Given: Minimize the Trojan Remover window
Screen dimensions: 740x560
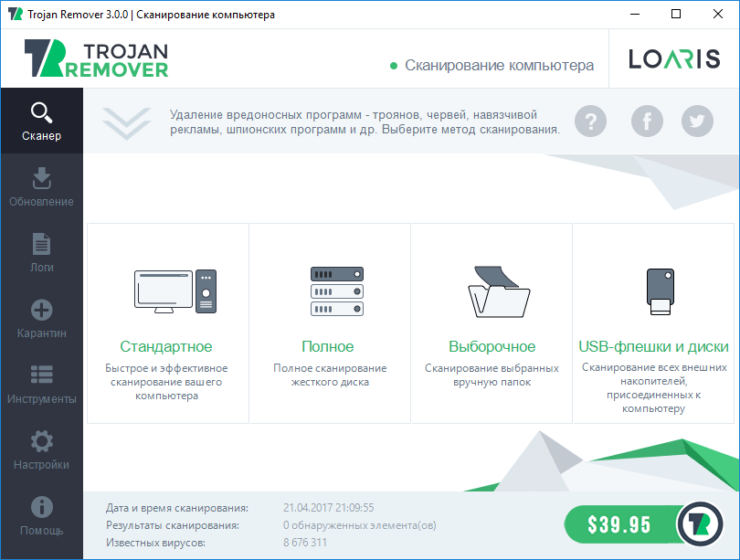Looking at the screenshot, I should click(635, 14).
